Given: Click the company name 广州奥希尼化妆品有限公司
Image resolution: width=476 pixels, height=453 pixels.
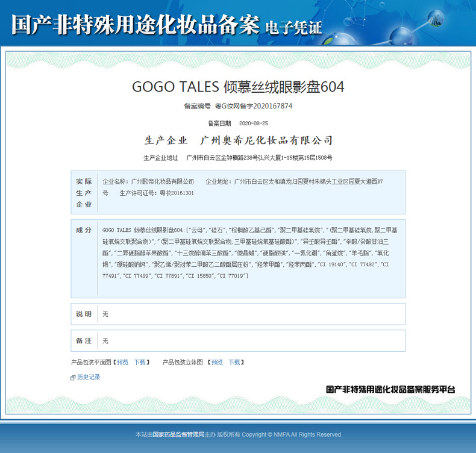Looking at the screenshot, I should (x=266, y=140).
